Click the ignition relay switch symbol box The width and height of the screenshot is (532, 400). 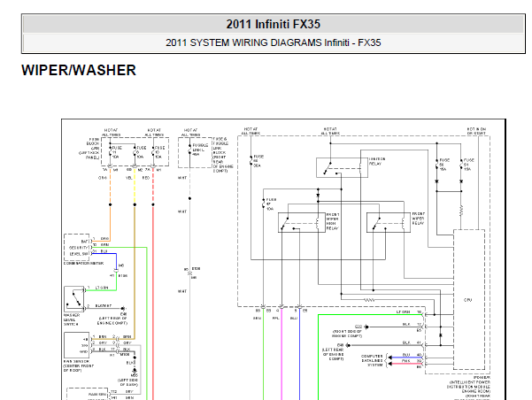342,167
